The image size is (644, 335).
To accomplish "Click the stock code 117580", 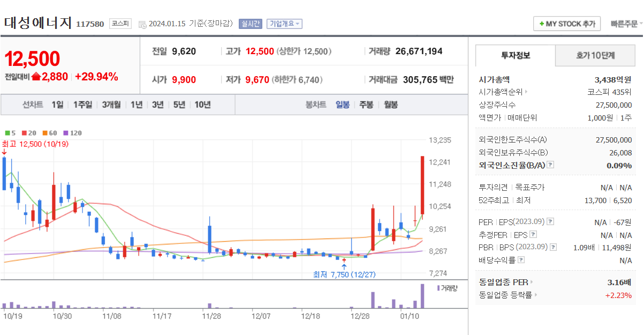I will pyautogui.click(x=90, y=24).
